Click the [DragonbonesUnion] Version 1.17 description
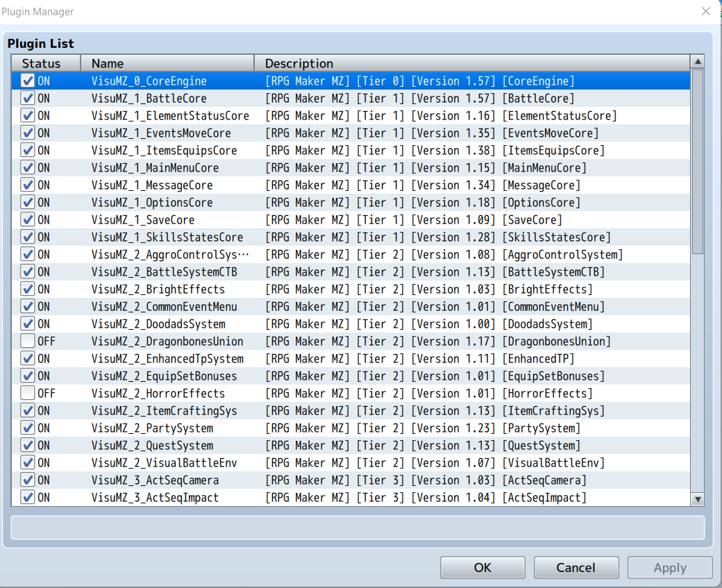The image size is (722, 588). [438, 341]
